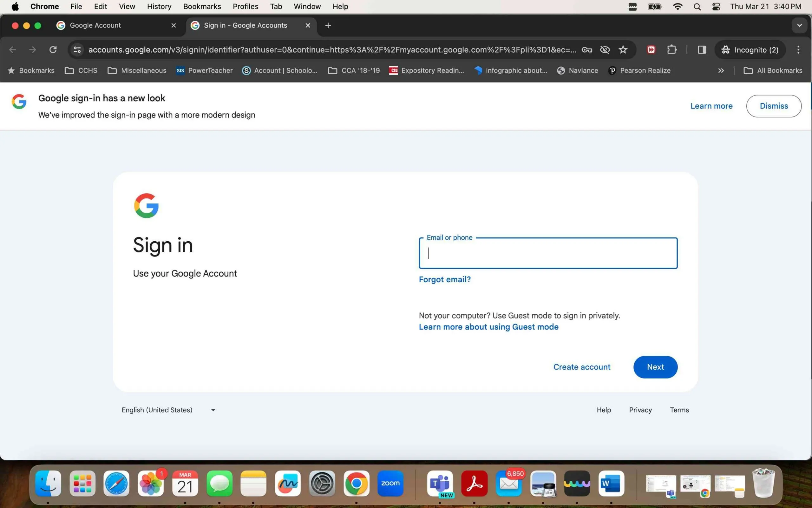View site information icon in address bar
The image size is (812, 508).
click(x=77, y=50)
